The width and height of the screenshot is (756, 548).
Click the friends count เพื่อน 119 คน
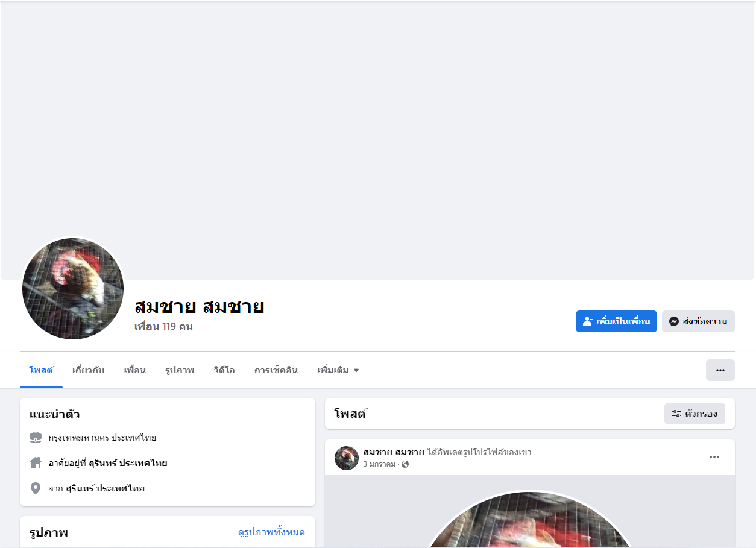[x=163, y=327]
